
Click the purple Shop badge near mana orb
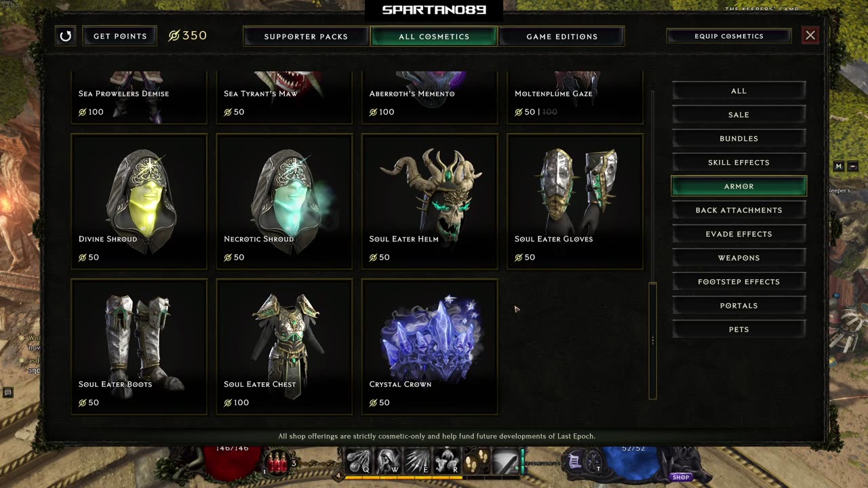681,477
